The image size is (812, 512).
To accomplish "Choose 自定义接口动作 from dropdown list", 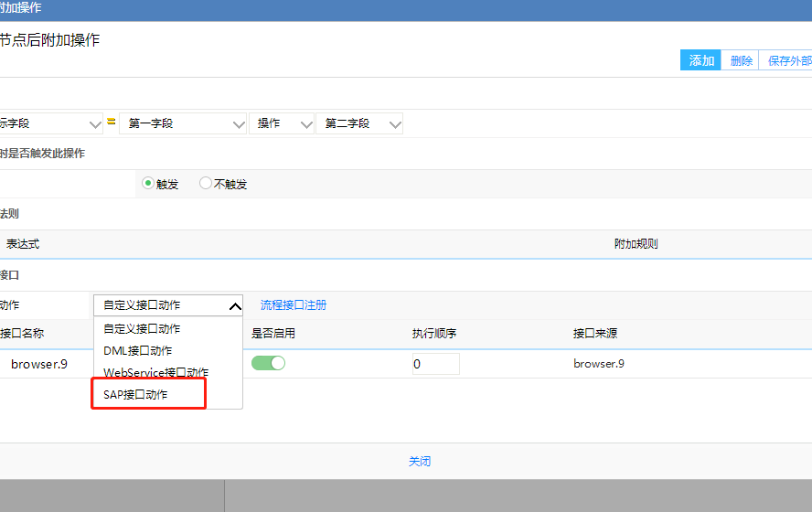I will [142, 329].
